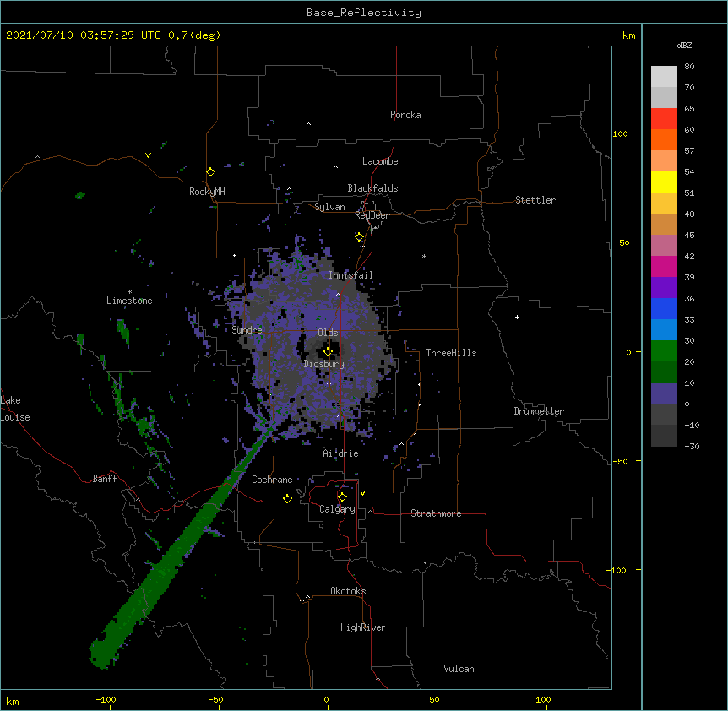Viewport: 728px width, 711px height.
Task: Click the yellow V marker northeast of Calgary
Action: (362, 493)
